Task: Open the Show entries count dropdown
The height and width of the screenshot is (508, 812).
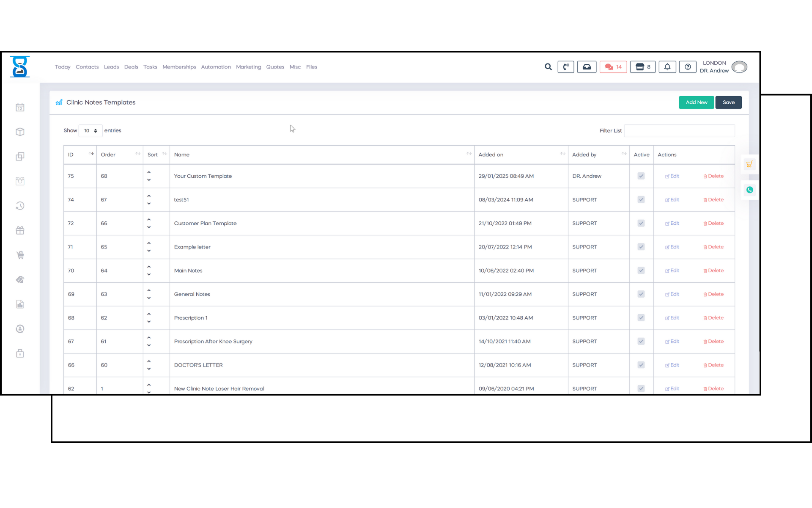Action: [x=91, y=131]
